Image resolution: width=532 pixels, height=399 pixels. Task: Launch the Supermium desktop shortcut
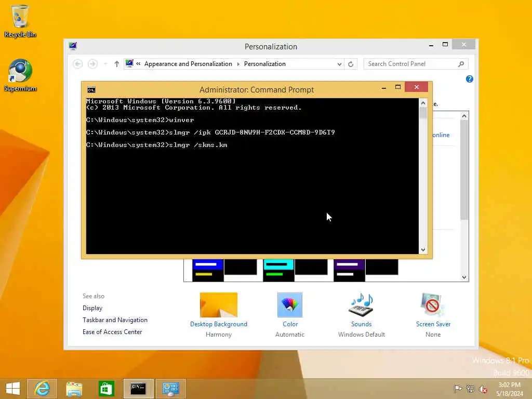[x=20, y=75]
